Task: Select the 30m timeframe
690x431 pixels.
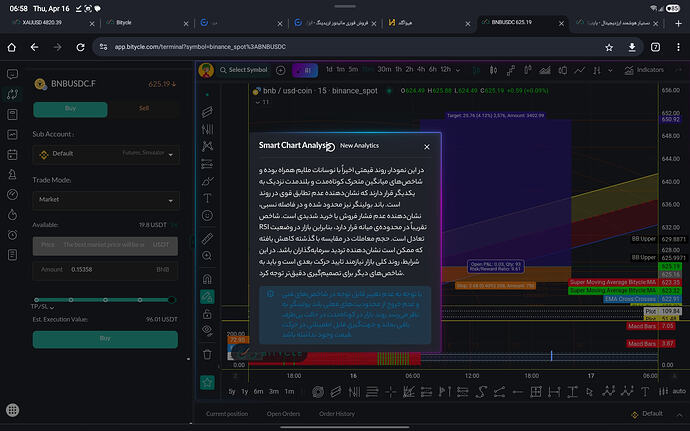Action: [384, 70]
